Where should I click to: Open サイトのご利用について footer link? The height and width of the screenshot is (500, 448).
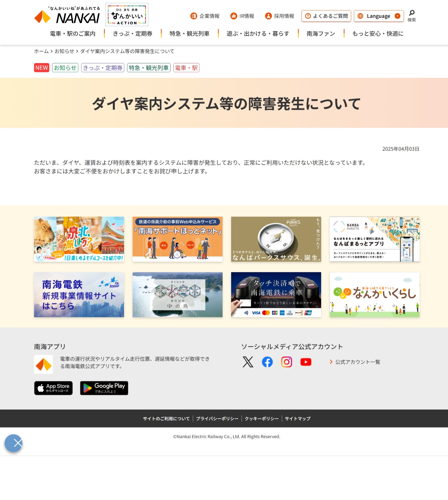point(166,418)
